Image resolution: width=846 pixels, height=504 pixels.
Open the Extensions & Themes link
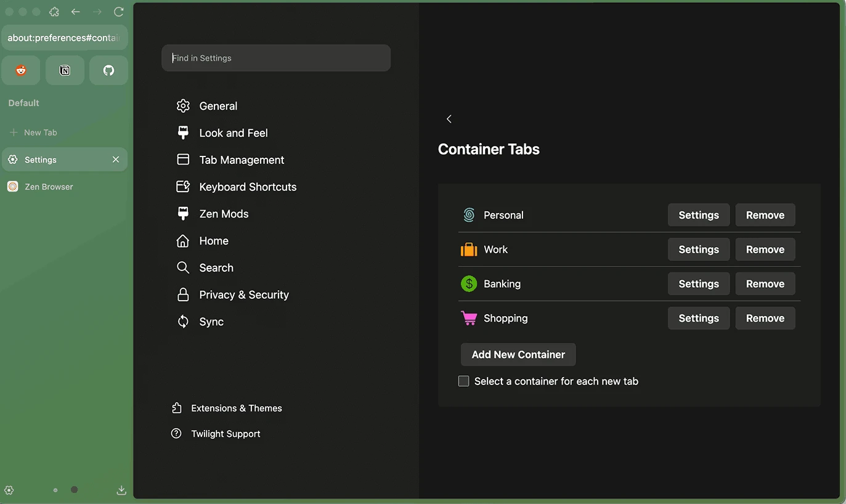(x=226, y=408)
